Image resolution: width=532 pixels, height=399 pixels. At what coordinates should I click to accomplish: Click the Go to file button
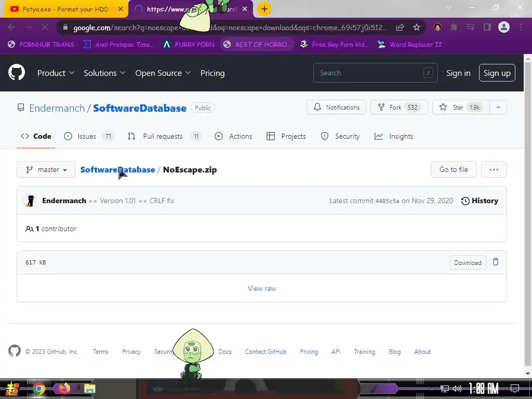pos(454,169)
